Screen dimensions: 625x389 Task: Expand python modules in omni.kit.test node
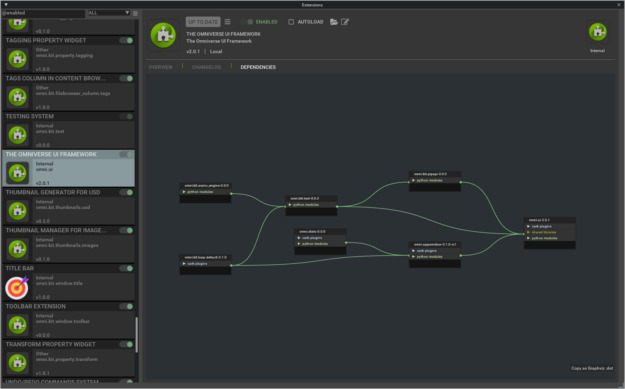coord(290,205)
